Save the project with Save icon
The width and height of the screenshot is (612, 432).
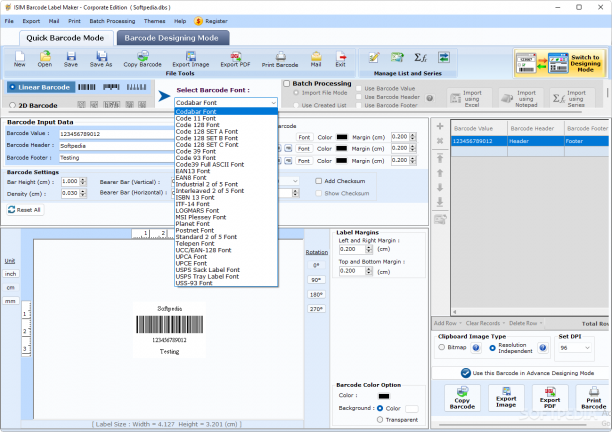71,59
